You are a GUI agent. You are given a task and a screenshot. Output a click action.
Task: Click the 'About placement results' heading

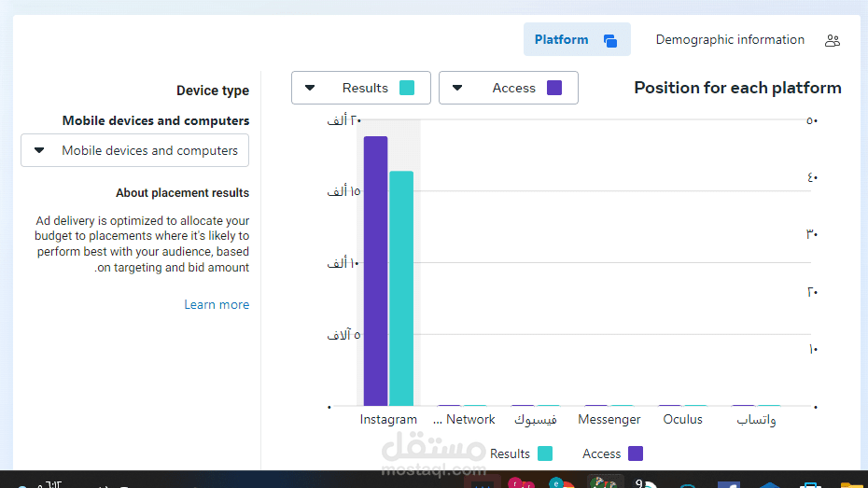[x=182, y=193]
